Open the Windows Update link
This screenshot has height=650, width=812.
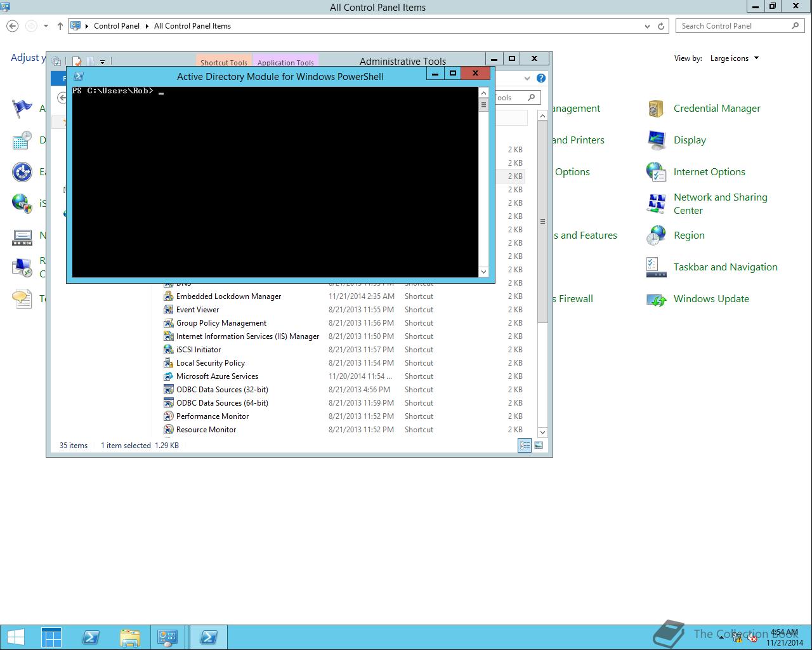[x=711, y=299]
